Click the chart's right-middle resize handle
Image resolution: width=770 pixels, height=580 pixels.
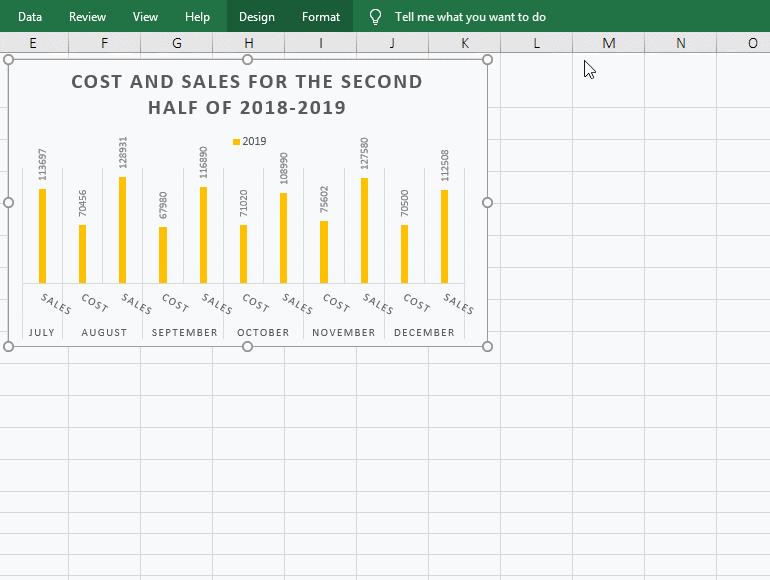488,202
